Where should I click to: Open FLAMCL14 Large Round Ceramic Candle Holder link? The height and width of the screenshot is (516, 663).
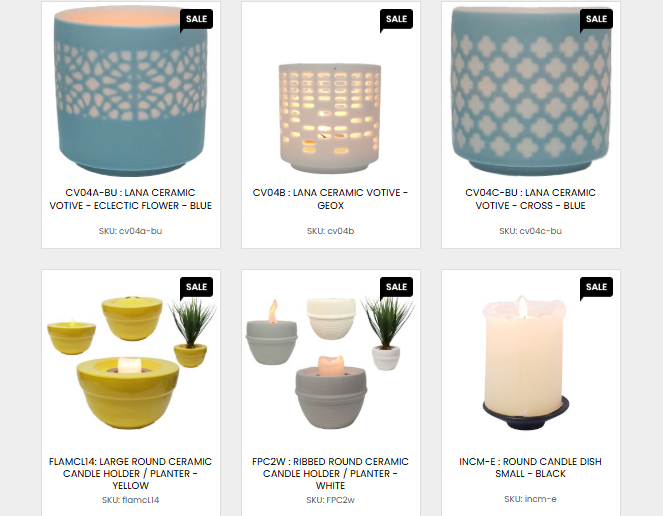[131, 473]
